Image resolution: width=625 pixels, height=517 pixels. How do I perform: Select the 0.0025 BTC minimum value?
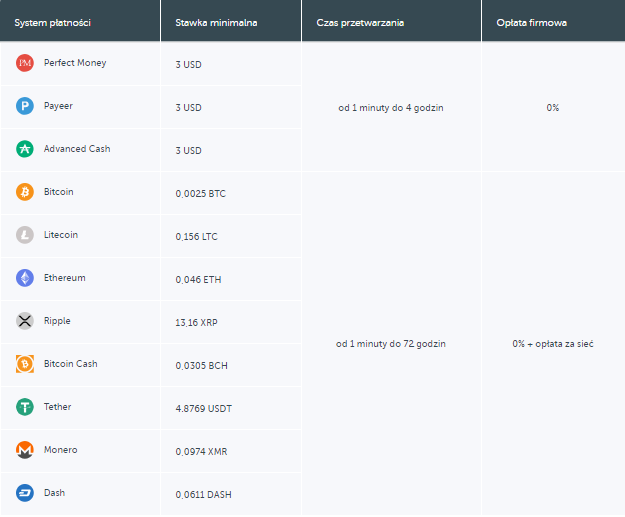pos(201,193)
